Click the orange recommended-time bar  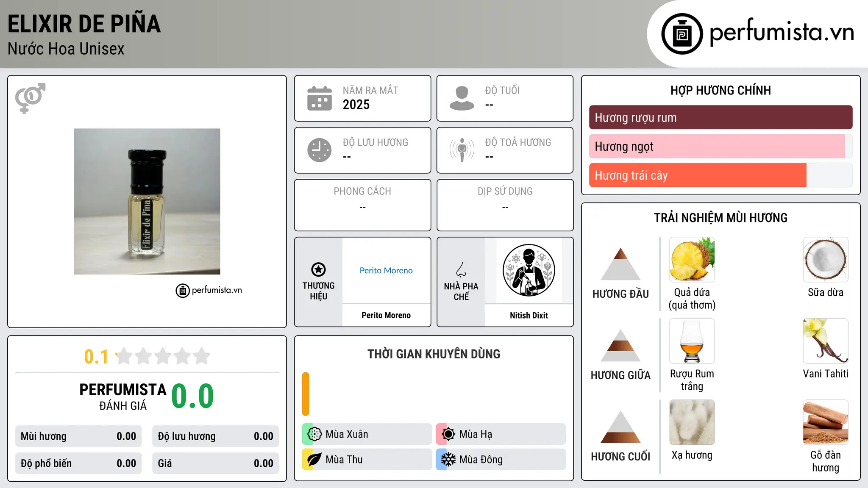coord(306,394)
